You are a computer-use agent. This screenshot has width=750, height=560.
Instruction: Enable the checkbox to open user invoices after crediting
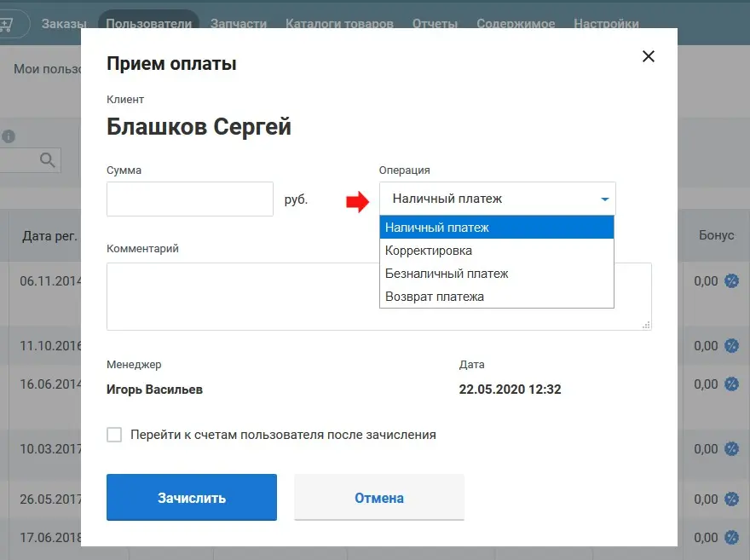[114, 434]
